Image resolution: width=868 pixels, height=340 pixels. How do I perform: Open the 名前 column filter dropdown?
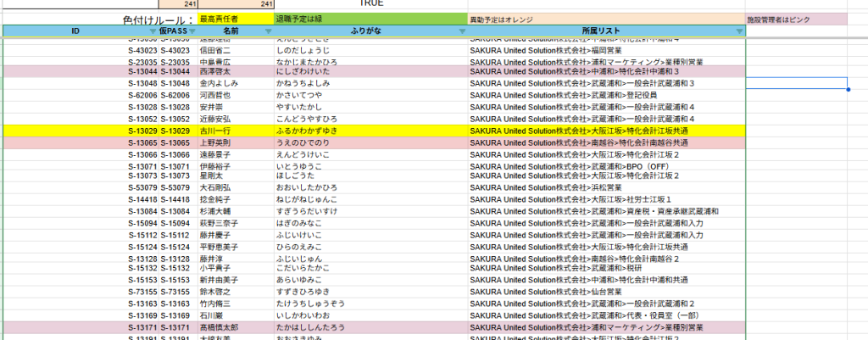[268, 32]
